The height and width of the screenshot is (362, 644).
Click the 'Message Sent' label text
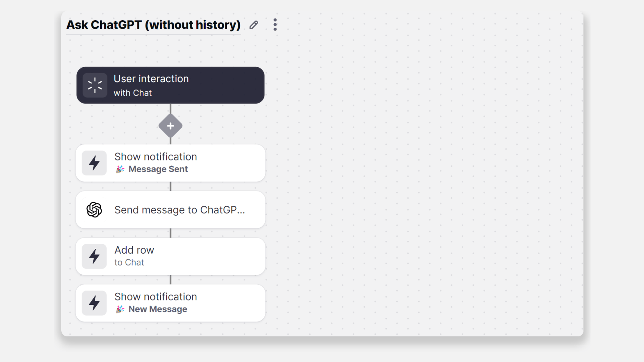158,169
